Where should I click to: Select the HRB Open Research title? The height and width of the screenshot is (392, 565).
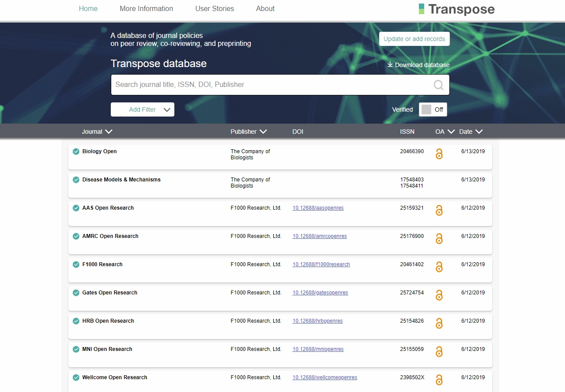[x=108, y=321]
